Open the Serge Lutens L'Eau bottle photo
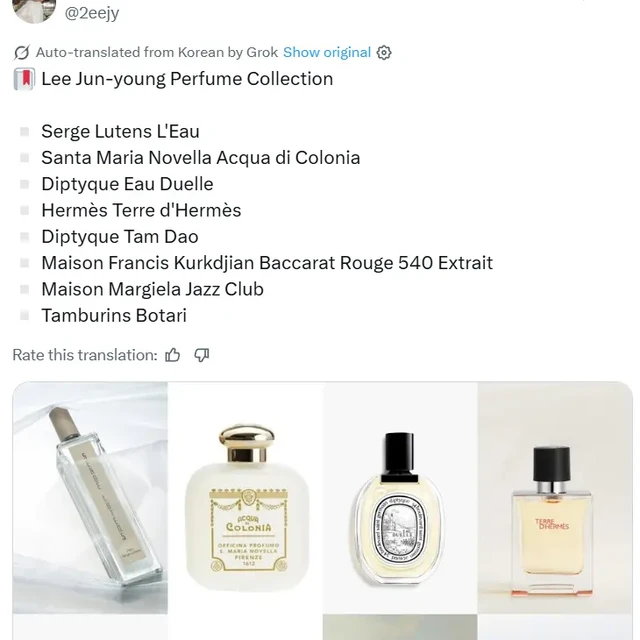The width and height of the screenshot is (640, 640). (90, 498)
